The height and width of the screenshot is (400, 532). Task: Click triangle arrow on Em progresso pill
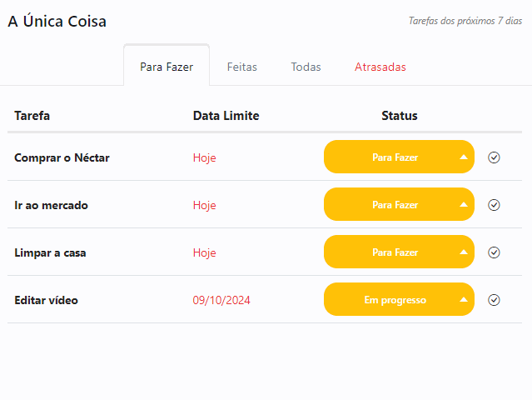pos(464,299)
